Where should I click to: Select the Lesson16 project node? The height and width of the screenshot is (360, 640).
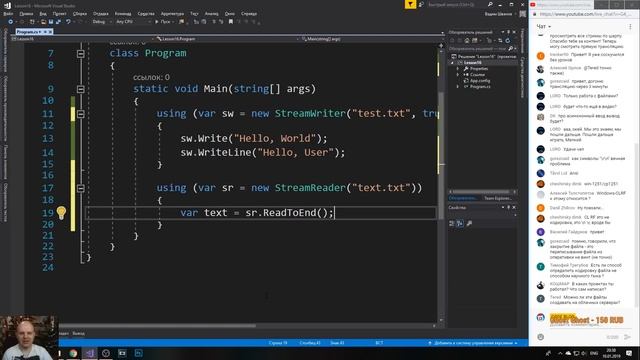click(473, 62)
